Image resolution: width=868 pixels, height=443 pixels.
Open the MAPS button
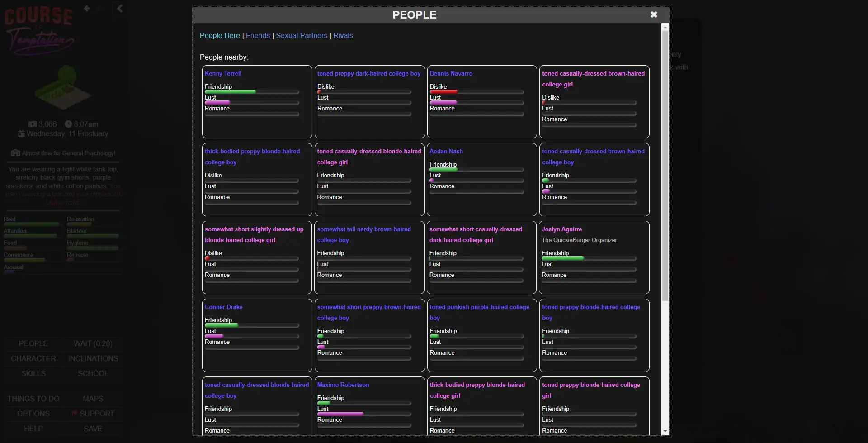[x=93, y=399]
